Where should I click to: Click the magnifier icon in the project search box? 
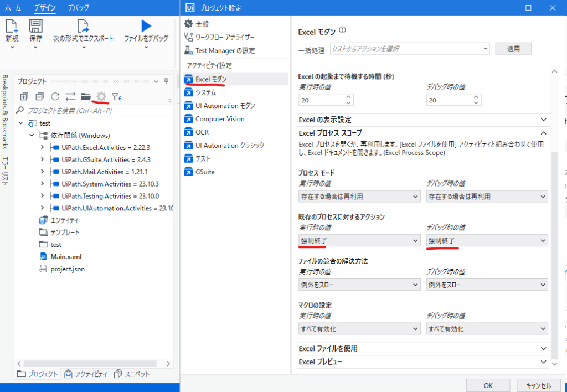tap(20, 110)
